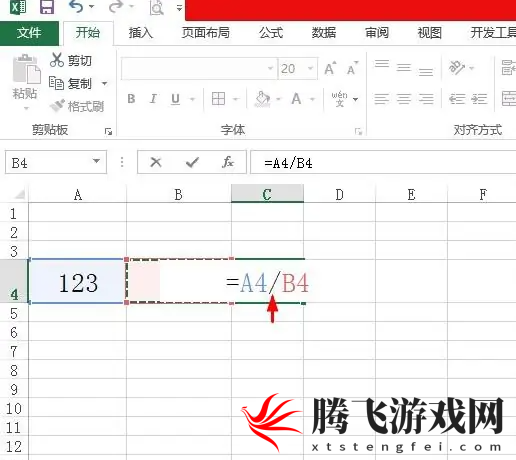Toggle Italic formatting
The height and width of the screenshot is (460, 516).
153,99
